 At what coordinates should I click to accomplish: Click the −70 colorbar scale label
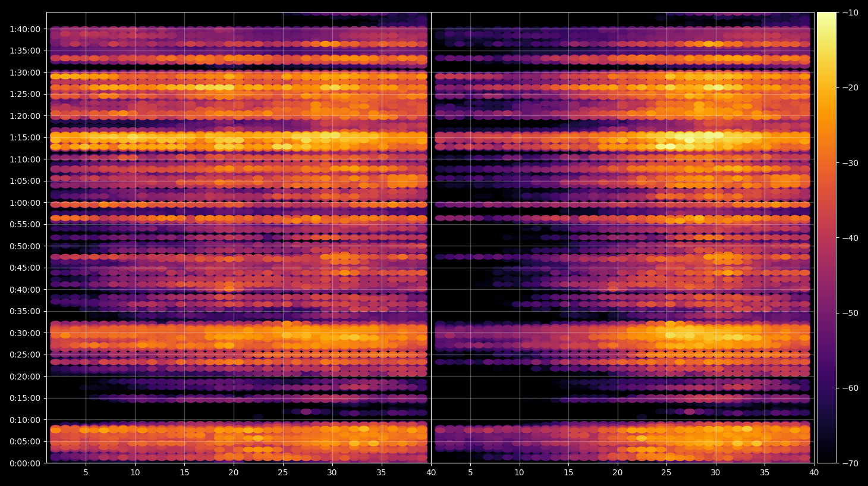(850, 463)
